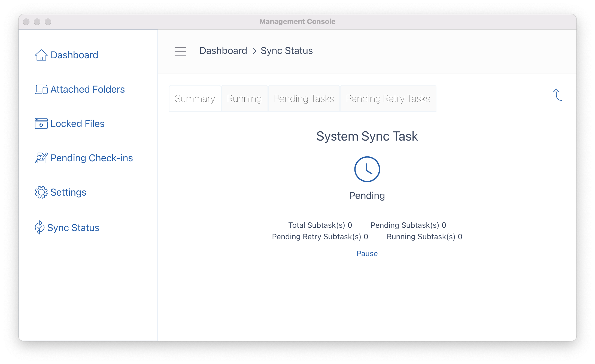Open Settings from the sidebar

68,192
